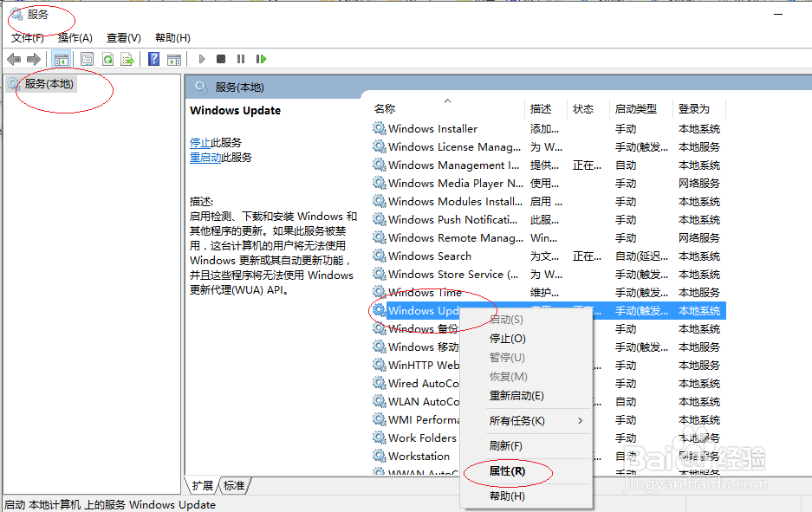This screenshot has width=812, height=512.
Task: Click the Back arrow toolbar icon
Action: click(14, 59)
